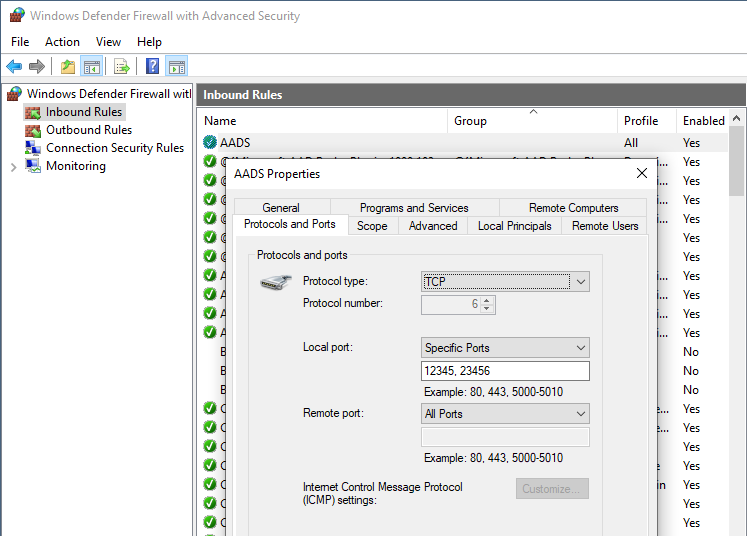Click the Up One Level folder icon

tap(67, 67)
